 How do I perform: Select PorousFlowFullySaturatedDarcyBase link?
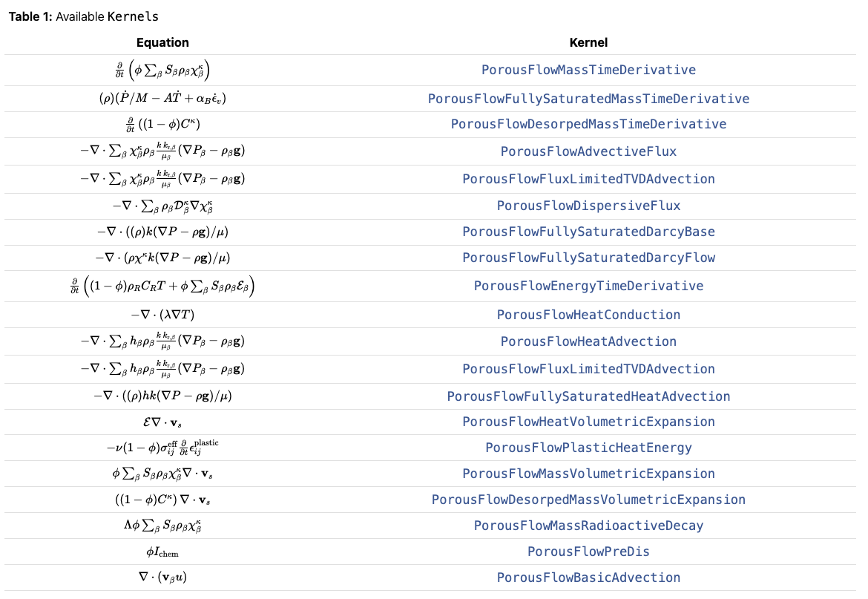[x=588, y=232]
